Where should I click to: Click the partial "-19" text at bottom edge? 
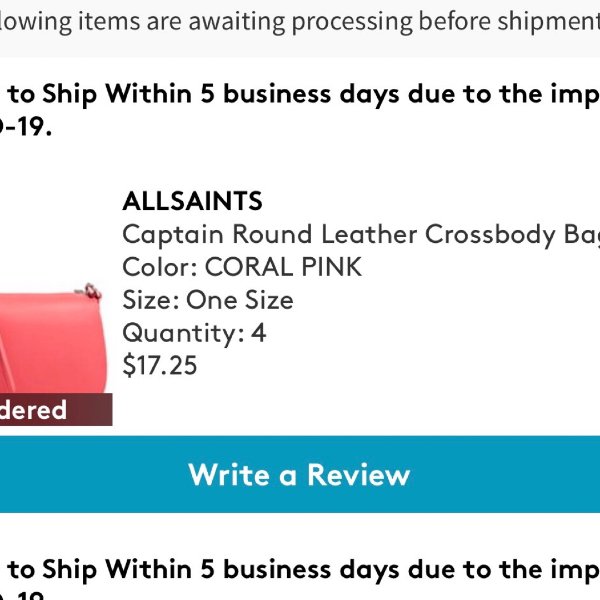25,596
